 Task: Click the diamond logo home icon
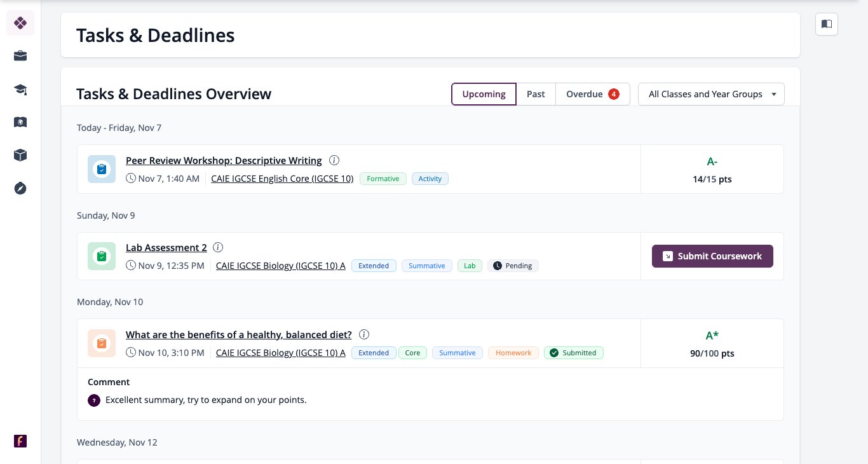coord(20,23)
